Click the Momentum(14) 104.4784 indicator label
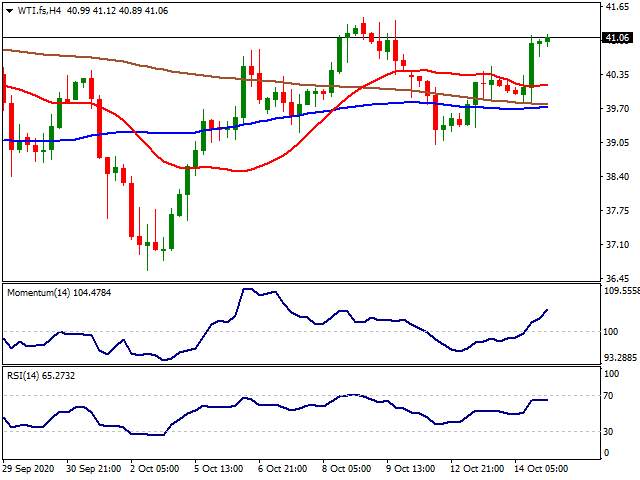Viewport: 640px width, 480px height. (x=59, y=293)
